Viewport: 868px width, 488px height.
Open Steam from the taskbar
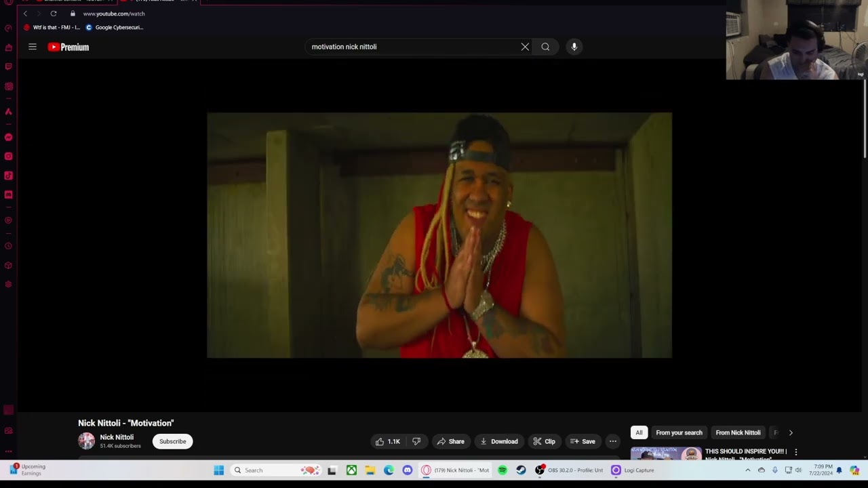521,470
